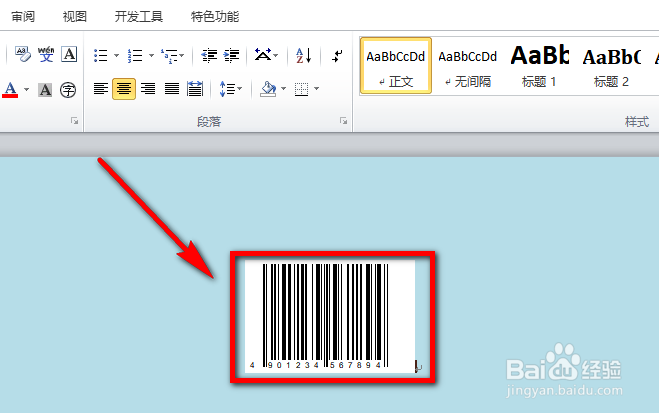Apply red font color
Viewport: 659px width, 413px height.
point(11,89)
